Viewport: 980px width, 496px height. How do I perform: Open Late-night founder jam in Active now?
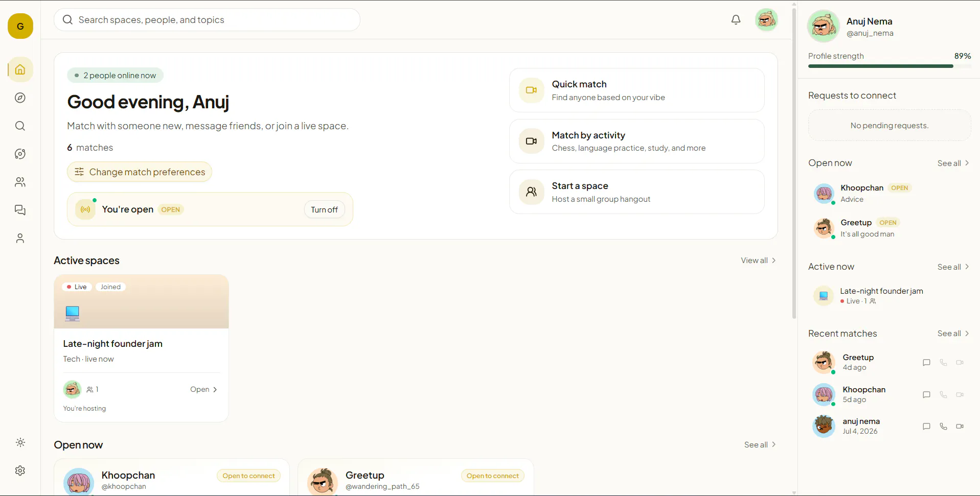coord(890,296)
